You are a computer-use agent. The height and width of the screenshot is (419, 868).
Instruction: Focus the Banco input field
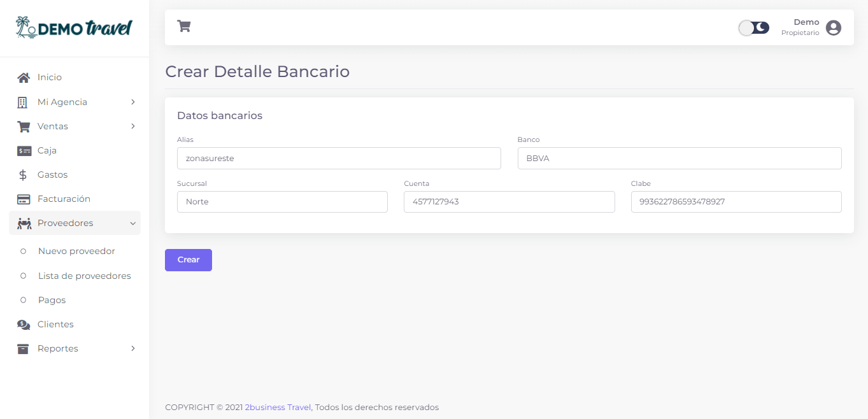[x=679, y=159]
